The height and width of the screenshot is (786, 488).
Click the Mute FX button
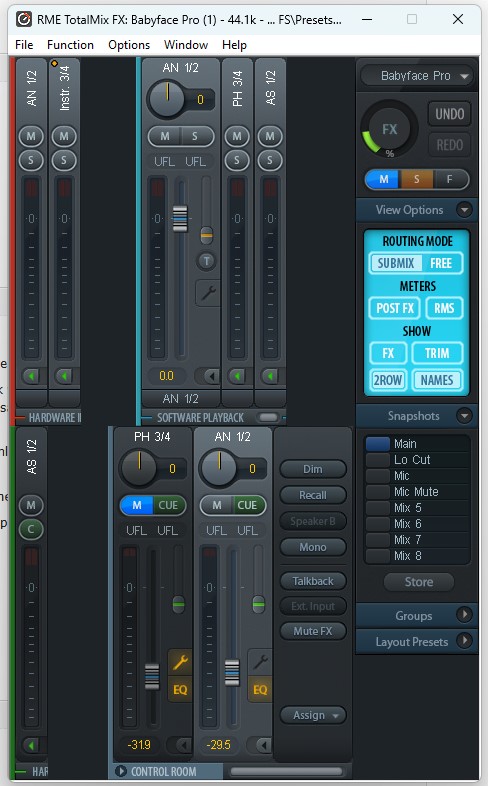coord(313,631)
